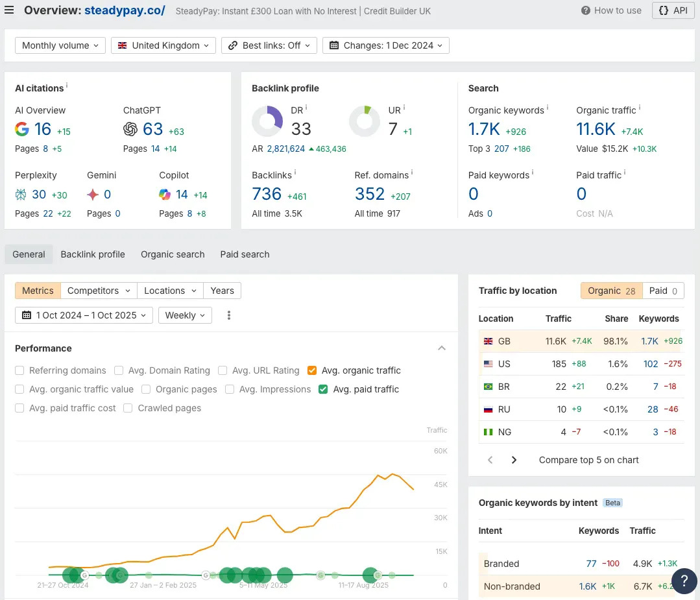700x600 pixels.
Task: Click the DR donut chart
Action: (267, 121)
